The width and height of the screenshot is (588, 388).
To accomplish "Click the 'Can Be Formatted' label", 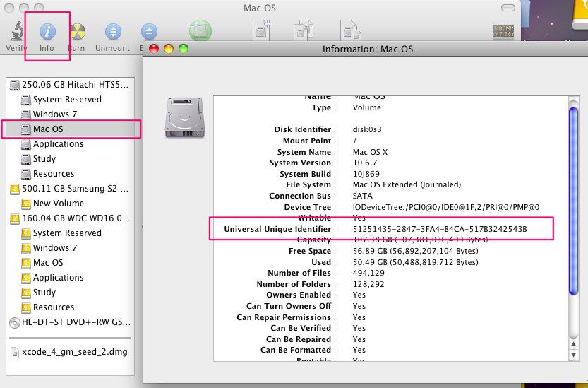I will pos(296,350).
